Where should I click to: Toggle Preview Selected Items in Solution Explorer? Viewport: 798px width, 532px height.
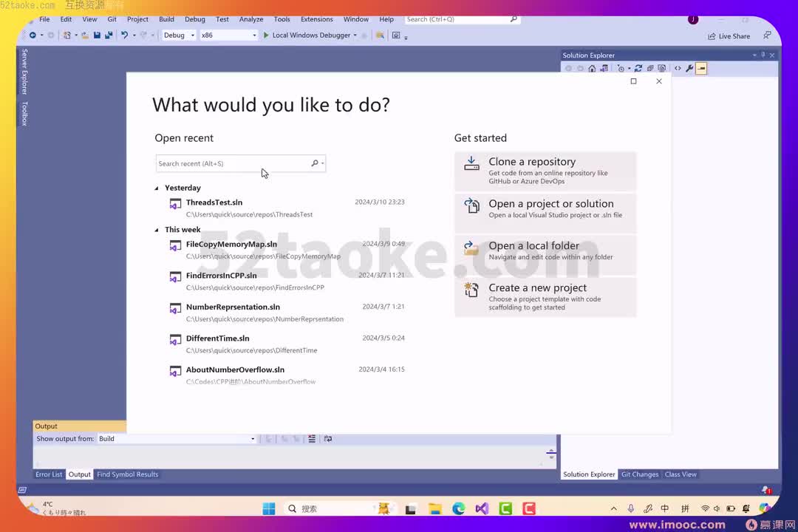point(701,68)
